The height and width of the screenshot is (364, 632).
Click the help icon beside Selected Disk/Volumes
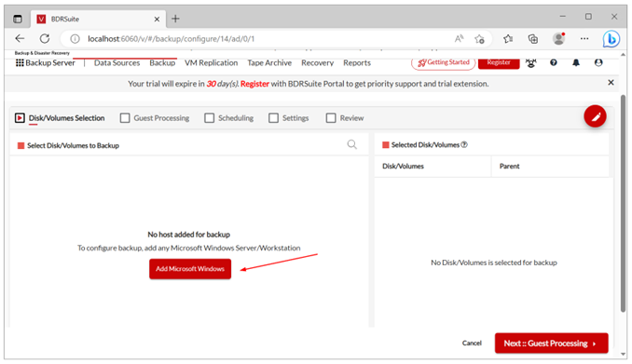pos(464,144)
